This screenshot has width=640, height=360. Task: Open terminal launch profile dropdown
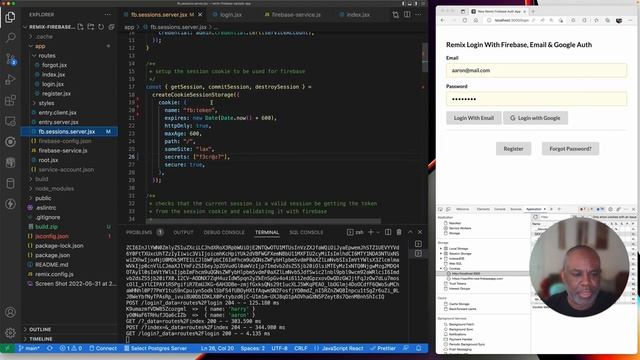378,232
